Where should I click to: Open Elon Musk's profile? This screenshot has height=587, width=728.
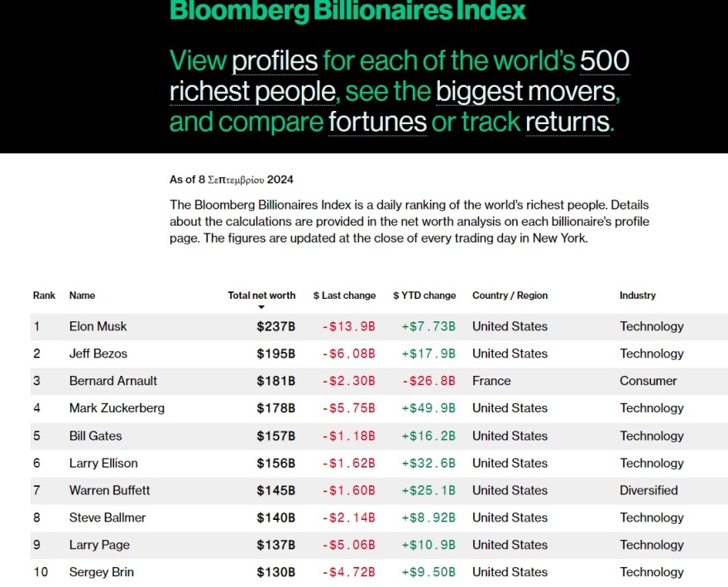pyautogui.click(x=98, y=326)
